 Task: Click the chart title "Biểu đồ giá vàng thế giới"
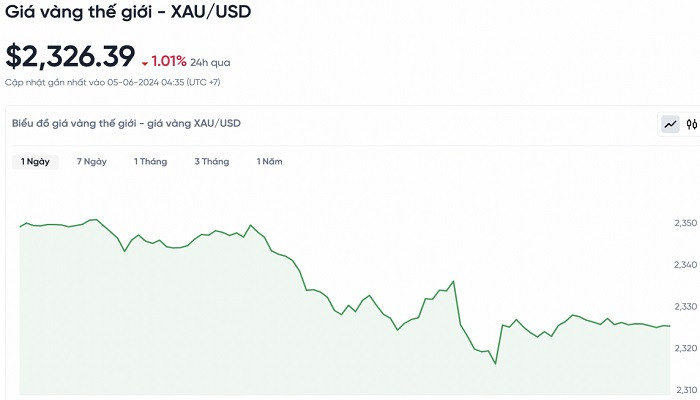(x=126, y=123)
